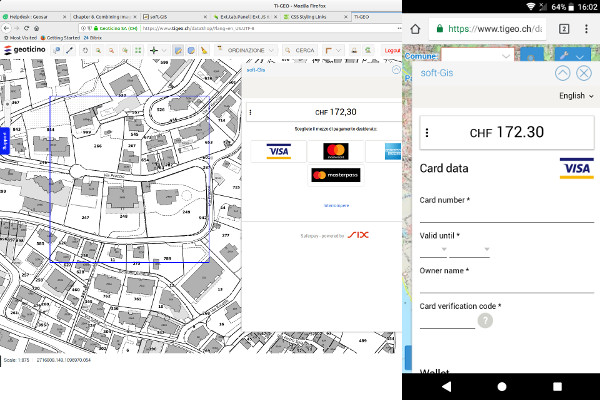Switch to the Helpdesk Firefox tab
The image size is (600, 400).
click(33, 17)
